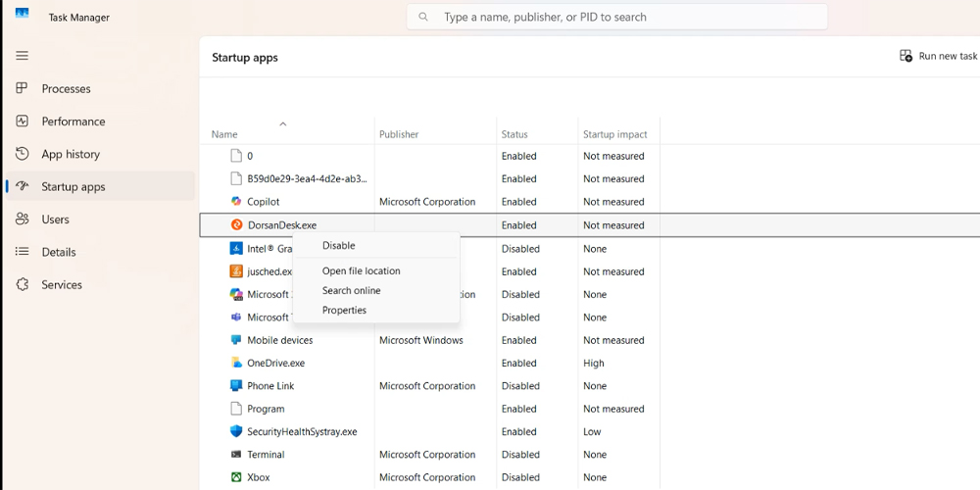Screen dimensions: 980x490
Task: Click the Users sidebar icon
Action: (22, 220)
